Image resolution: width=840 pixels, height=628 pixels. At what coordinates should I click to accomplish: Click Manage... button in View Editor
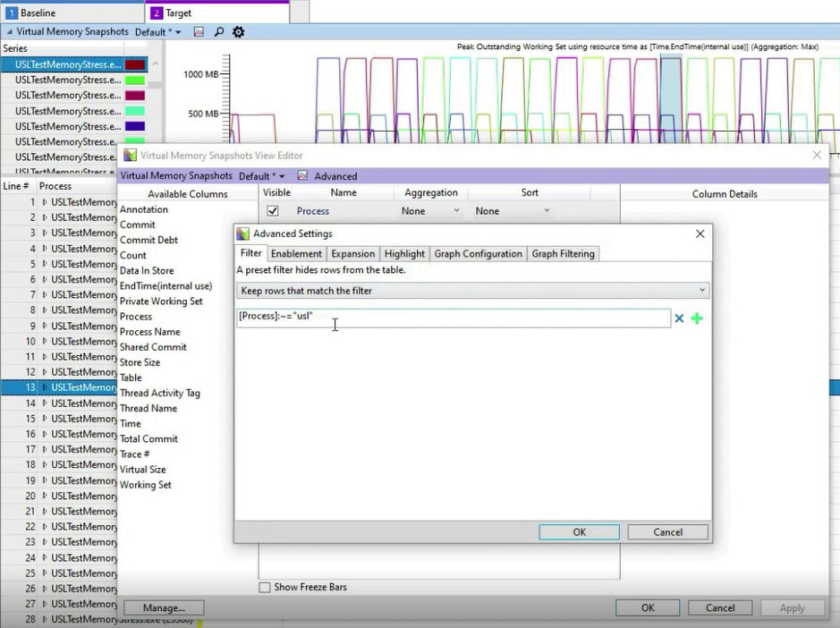[164, 607]
